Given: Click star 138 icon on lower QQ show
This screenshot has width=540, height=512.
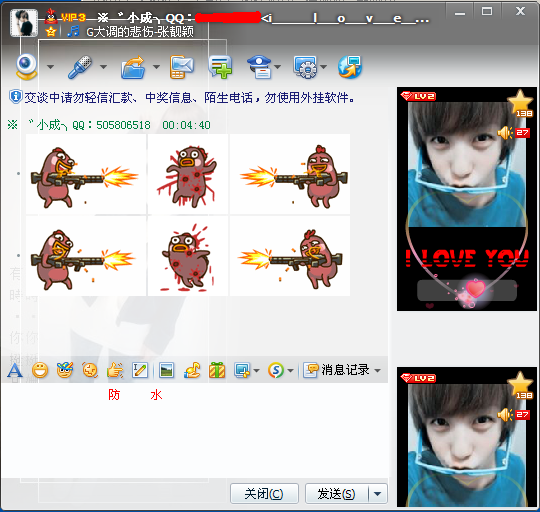Looking at the screenshot, I should click(x=520, y=385).
